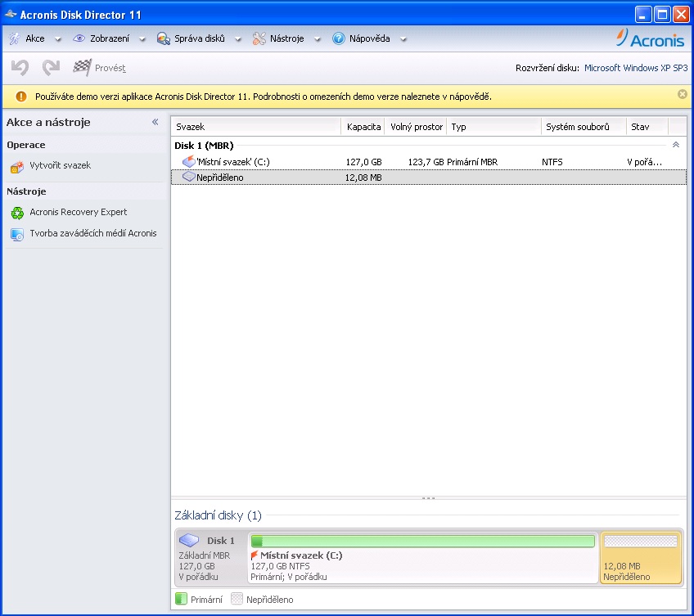Click the Vytvořit svazek icon

[17, 167]
